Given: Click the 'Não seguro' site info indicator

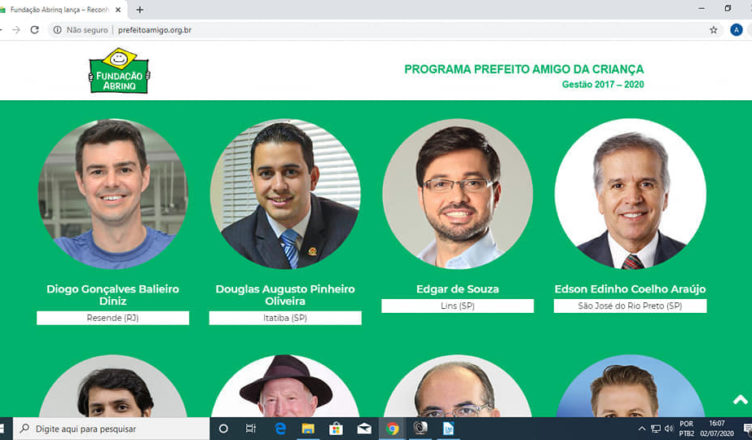Looking at the screenshot, I should click(79, 30).
